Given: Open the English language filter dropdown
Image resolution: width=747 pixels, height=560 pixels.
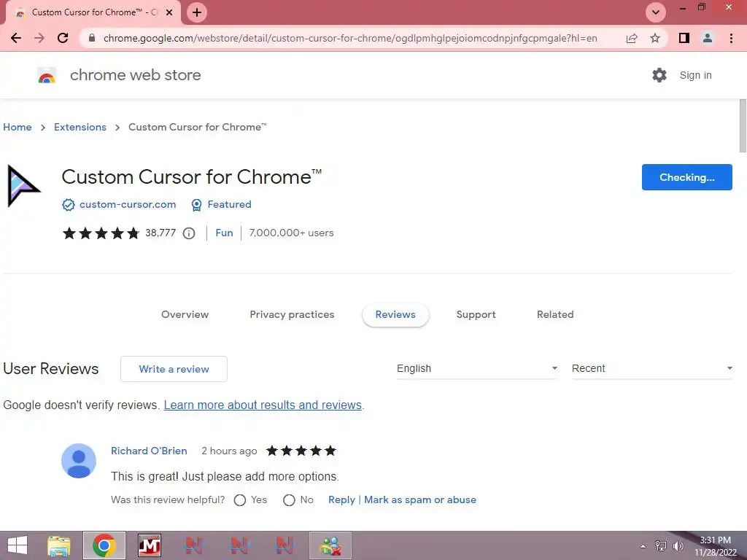Looking at the screenshot, I should point(477,368).
